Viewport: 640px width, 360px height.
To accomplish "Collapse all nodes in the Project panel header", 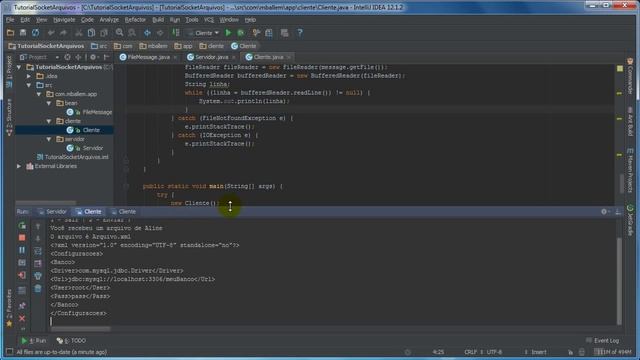I will [x=79, y=57].
